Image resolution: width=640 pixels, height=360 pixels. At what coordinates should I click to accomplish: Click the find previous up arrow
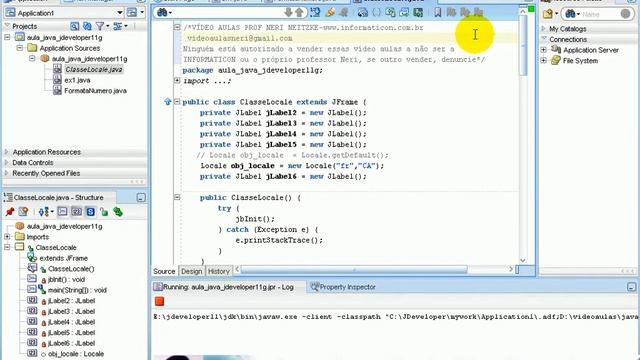[300, 13]
